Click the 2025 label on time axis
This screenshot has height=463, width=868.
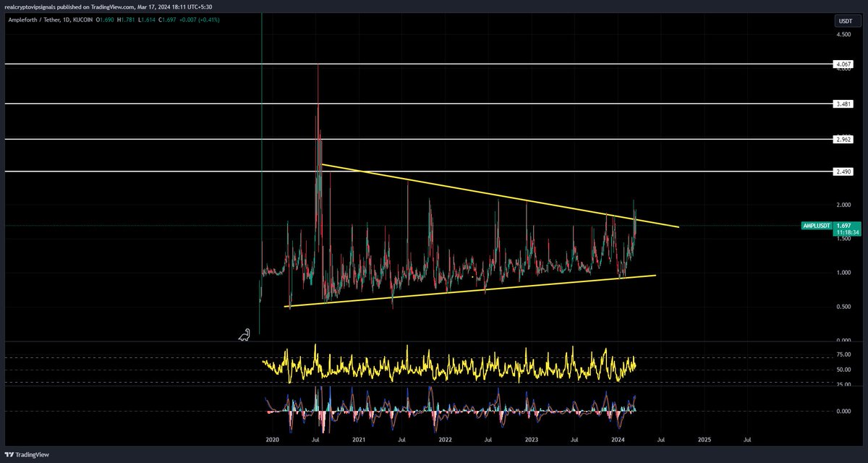click(704, 439)
